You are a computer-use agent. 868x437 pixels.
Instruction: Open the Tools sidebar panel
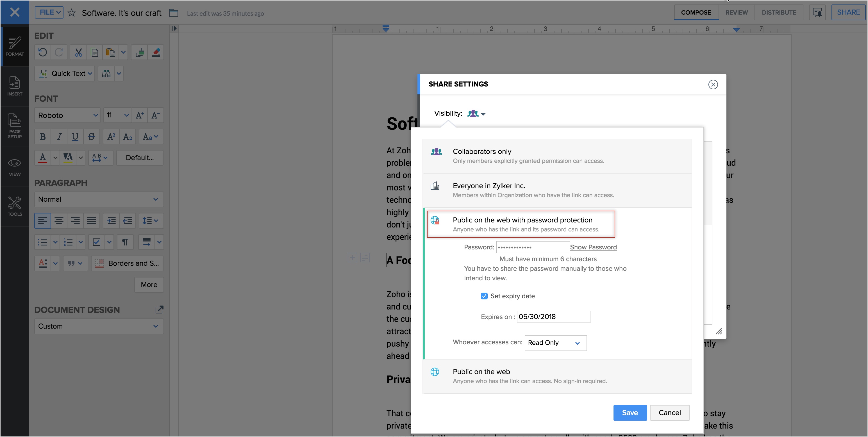15,206
